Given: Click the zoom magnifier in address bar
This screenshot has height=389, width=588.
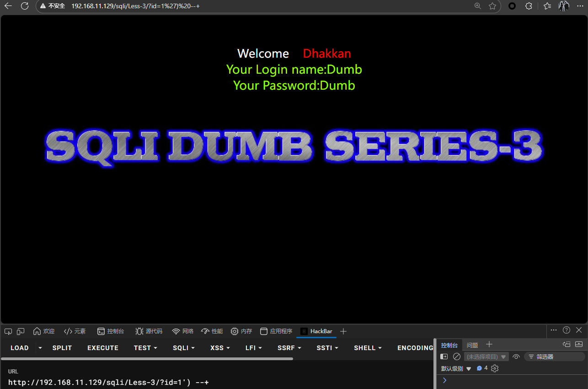Looking at the screenshot, I should tap(477, 6).
